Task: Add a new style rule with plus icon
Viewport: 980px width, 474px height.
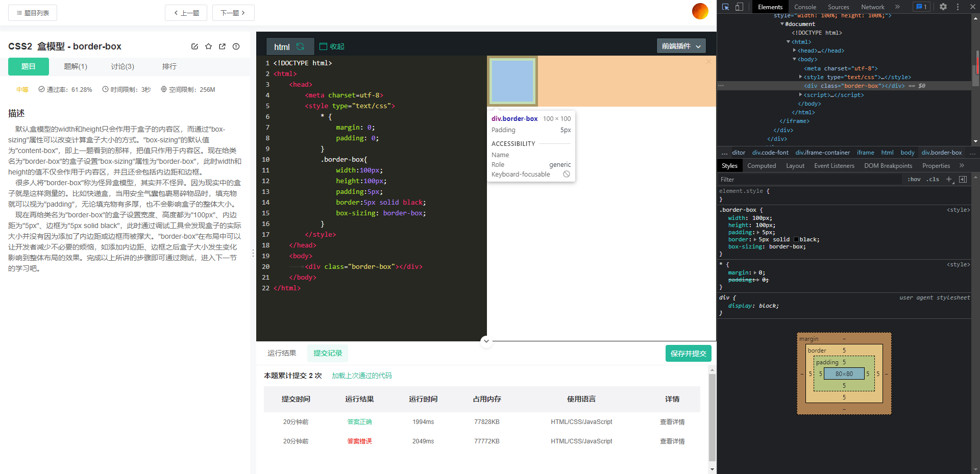Action: 949,180
